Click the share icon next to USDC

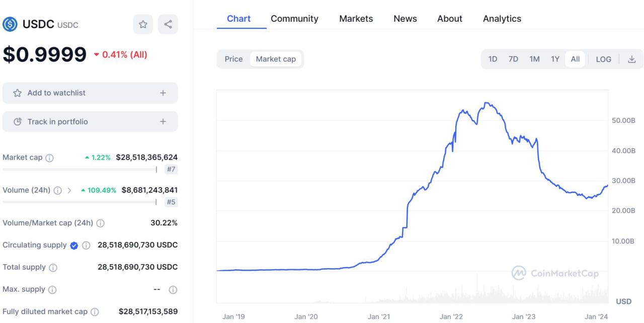(168, 24)
